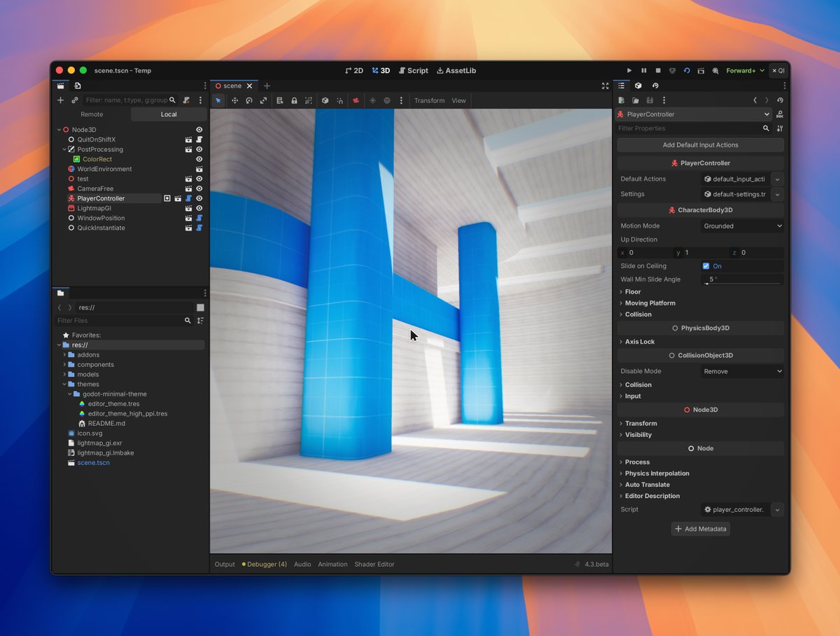Activate the Select mode arrow tool
Screen dimensions: 840x636
coord(218,101)
